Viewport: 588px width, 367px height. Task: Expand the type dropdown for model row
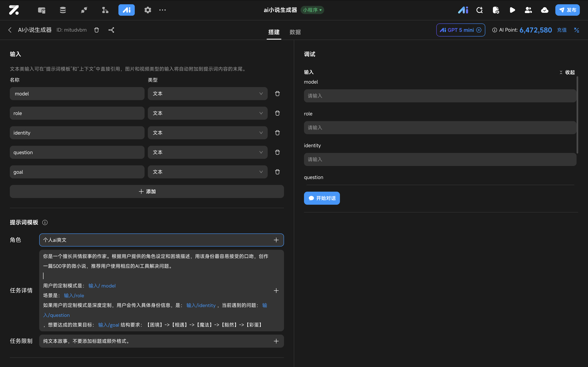tap(207, 94)
